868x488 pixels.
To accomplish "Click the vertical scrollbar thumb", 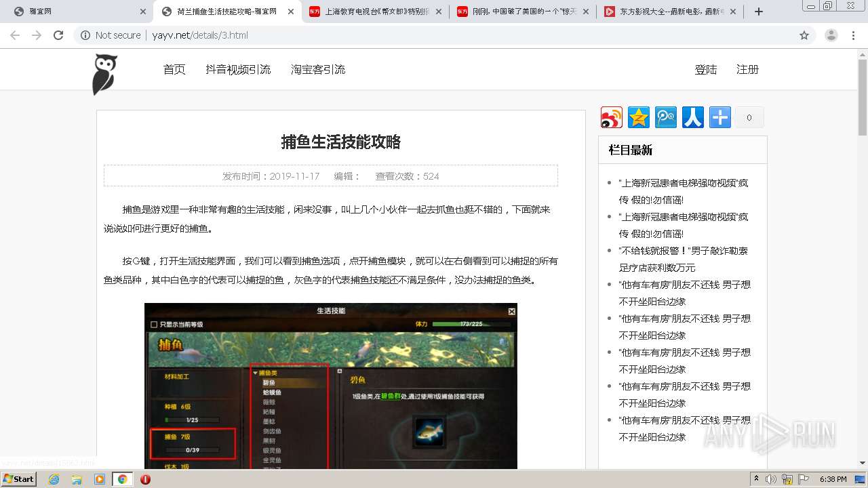I will tap(863, 98).
